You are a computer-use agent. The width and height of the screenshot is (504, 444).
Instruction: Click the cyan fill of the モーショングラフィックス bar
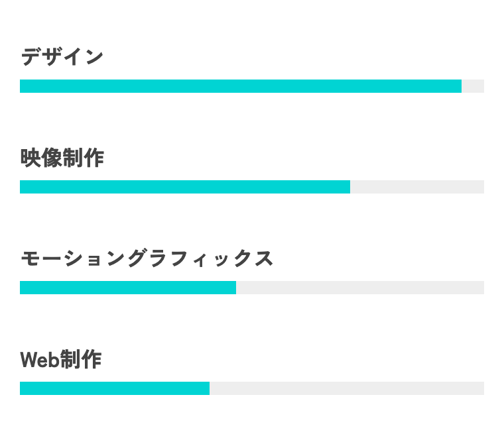[x=127, y=288]
